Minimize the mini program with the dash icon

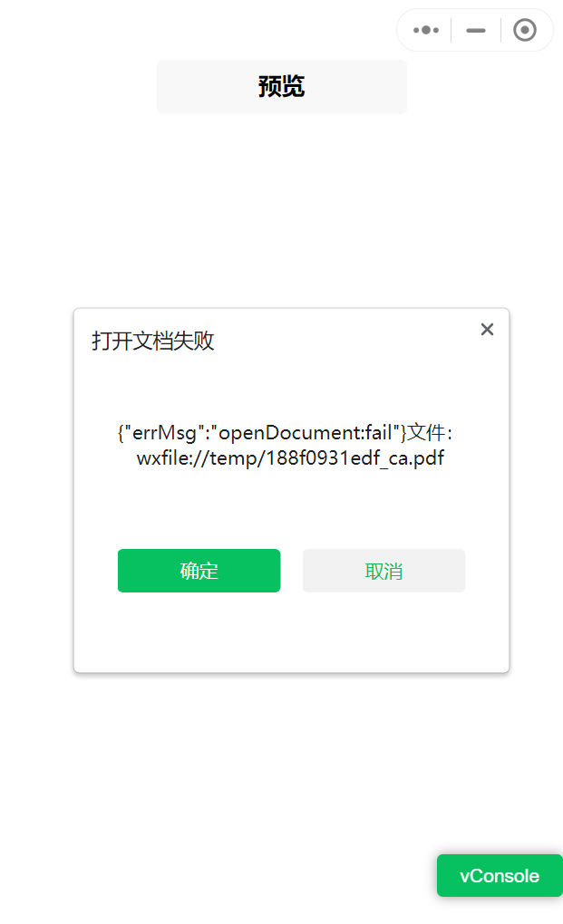[475, 30]
